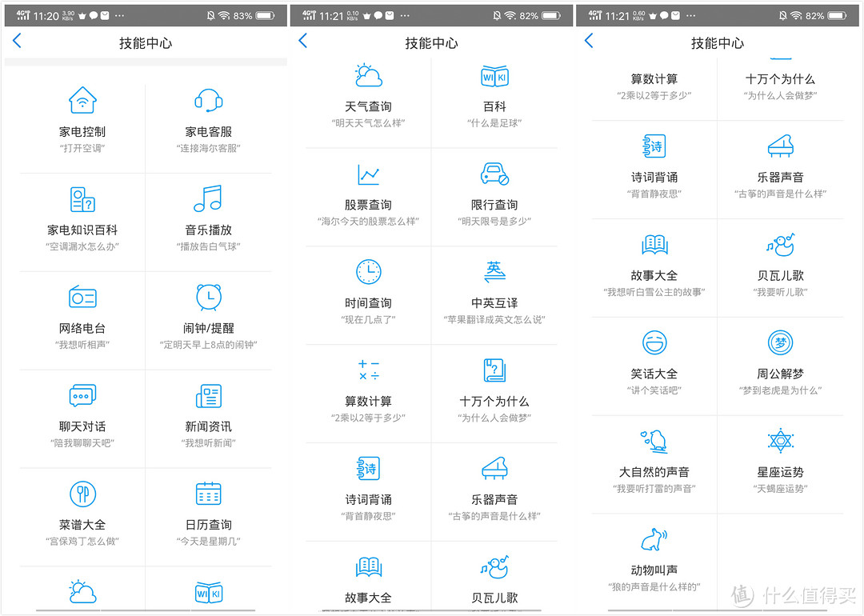864x616 pixels.
Task: Tap the phrase "狼的声音是什么样的"
Action: [654, 586]
